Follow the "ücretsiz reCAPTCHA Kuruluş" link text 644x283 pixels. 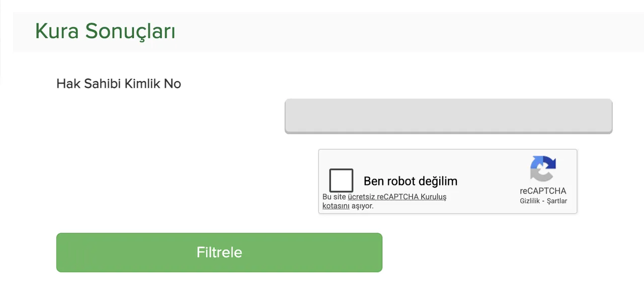[x=397, y=197]
